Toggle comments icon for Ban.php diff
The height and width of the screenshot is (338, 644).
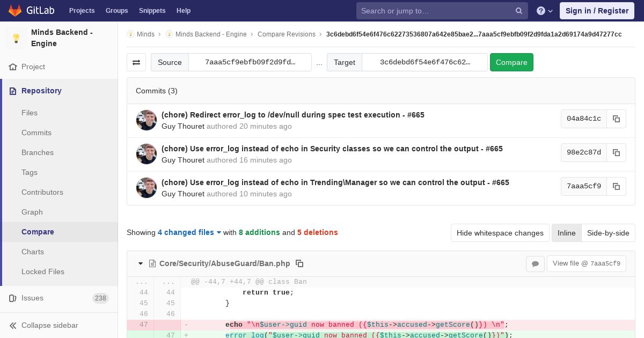[x=535, y=263]
